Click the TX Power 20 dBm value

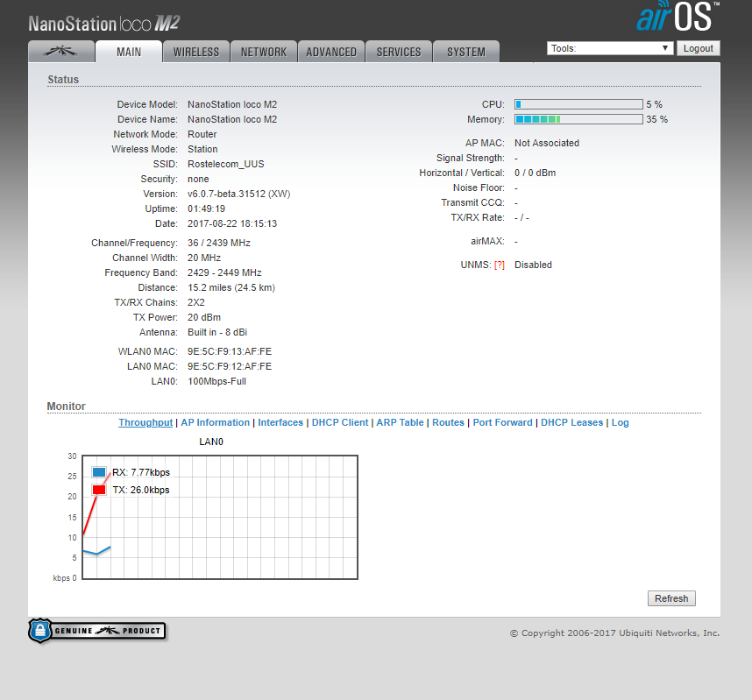pyautogui.click(x=204, y=317)
